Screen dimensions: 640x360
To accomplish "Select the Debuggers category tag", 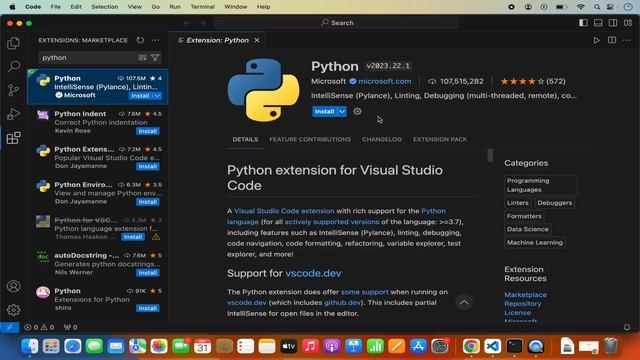I will (x=555, y=203).
